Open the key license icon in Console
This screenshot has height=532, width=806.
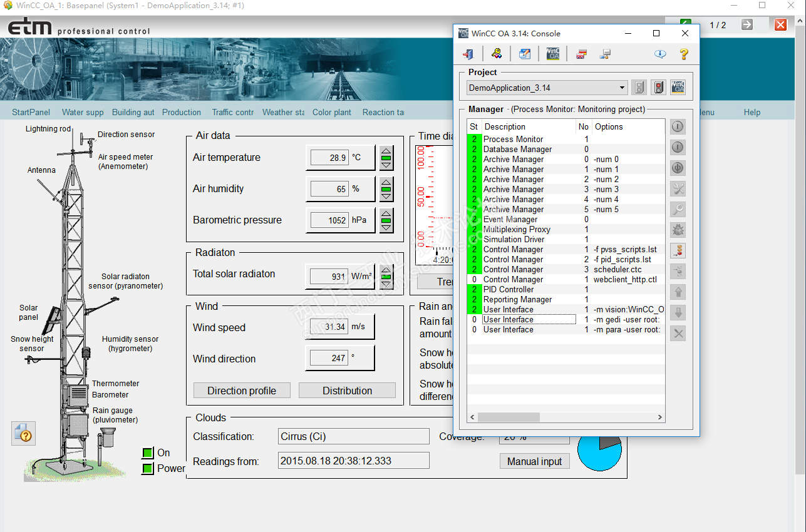[496, 54]
